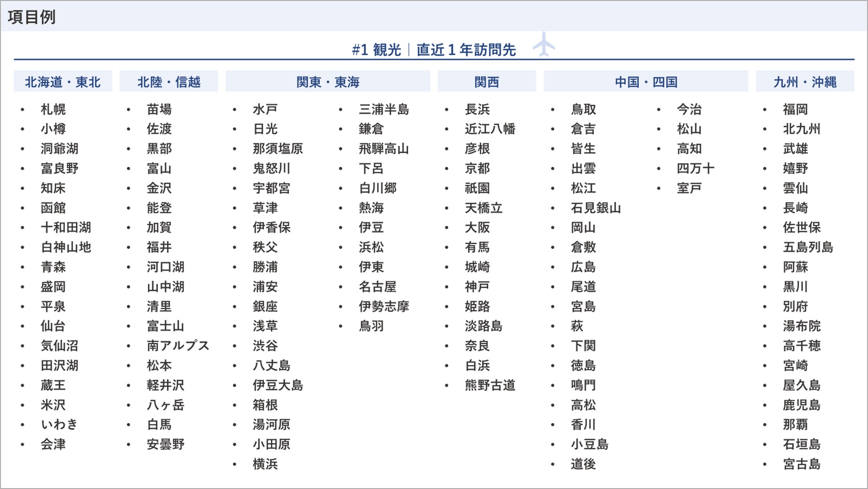Click the 項目例 heading text
This screenshot has height=489, width=868.
[32, 17]
